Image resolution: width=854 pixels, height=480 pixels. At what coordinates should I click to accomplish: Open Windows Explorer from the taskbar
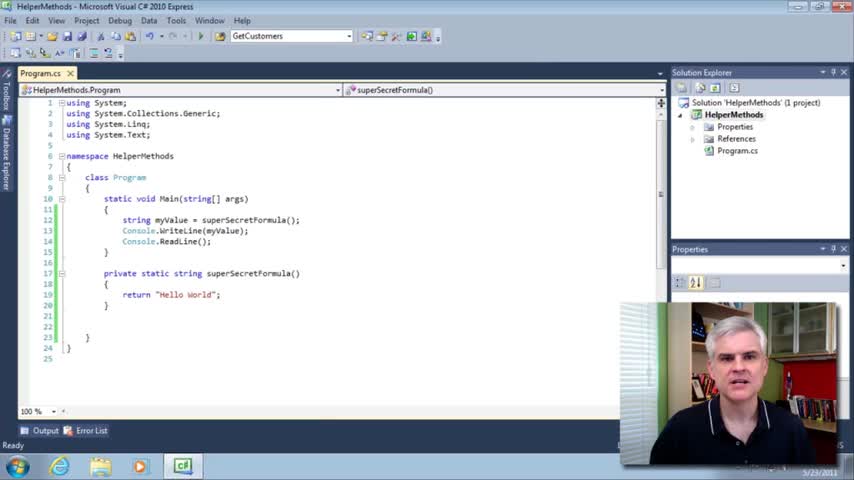pyautogui.click(x=101, y=467)
